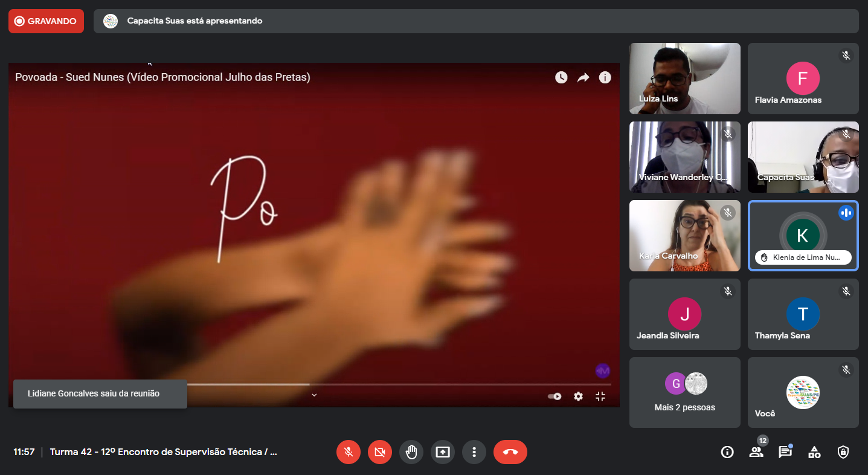This screenshot has width=868, height=475.
Task: Click the video share arrow icon
Action: [x=583, y=77]
